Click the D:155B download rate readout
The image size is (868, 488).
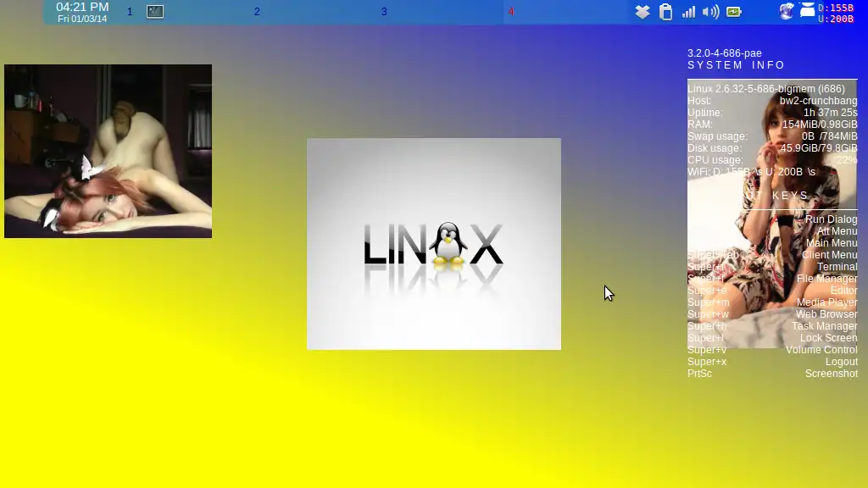pos(836,8)
